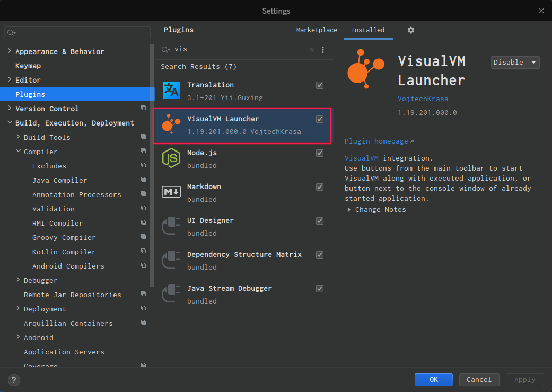552x392 pixels.
Task: Uncheck the VisualVM Launcher checkbox
Action: [320, 119]
